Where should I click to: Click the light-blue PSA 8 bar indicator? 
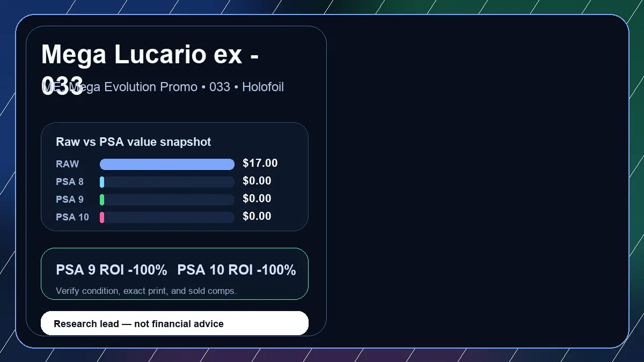102,182
